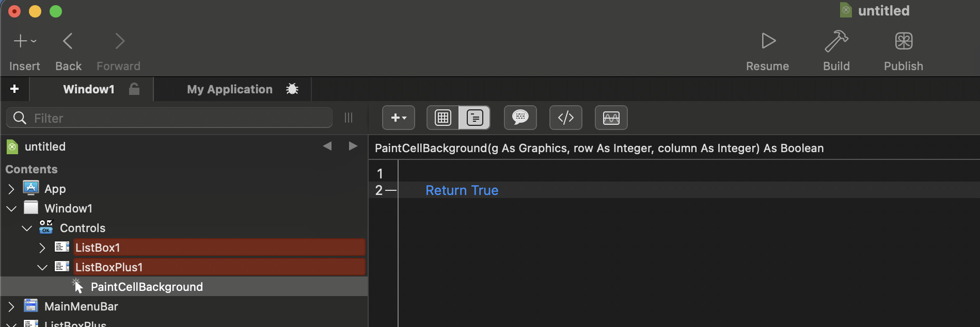Click the comment speech bubble icon
Screen dimensions: 980x327
click(520, 118)
